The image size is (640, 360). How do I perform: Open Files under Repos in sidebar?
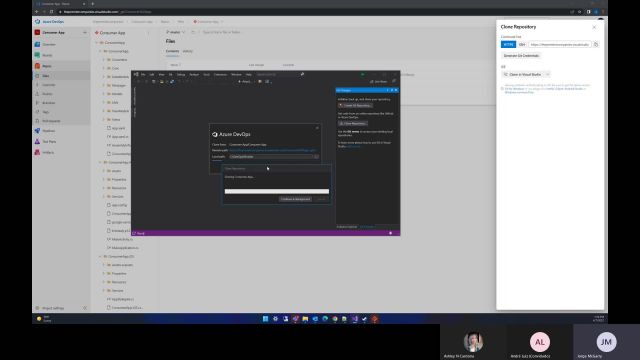coord(46,76)
